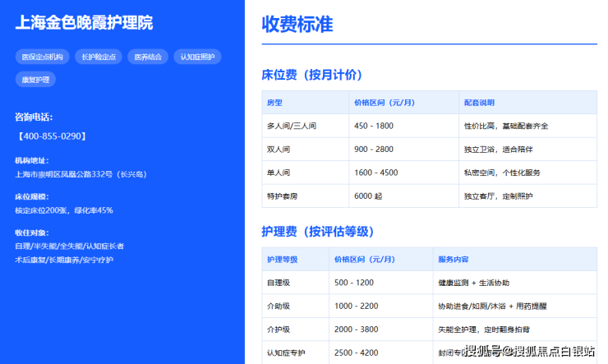Click 私密空间,个性化服务 cell

(527, 173)
